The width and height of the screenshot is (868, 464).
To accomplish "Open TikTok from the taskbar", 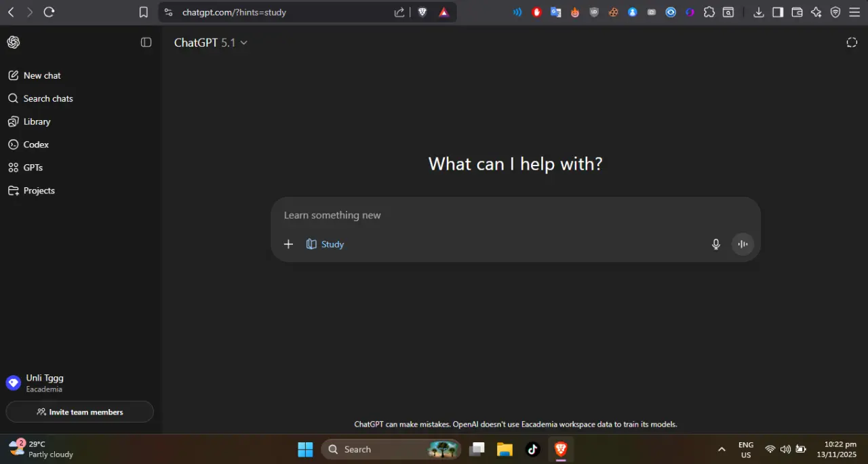I will (x=532, y=449).
